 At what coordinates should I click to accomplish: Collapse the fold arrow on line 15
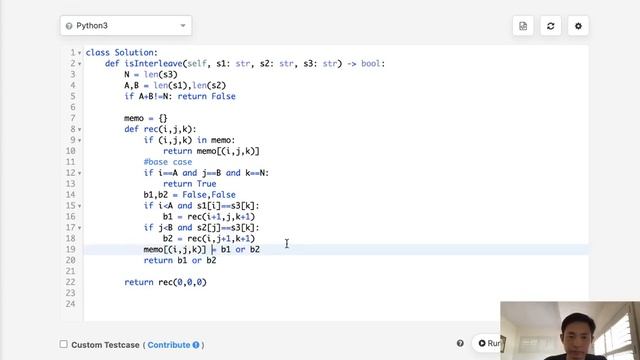80,206
